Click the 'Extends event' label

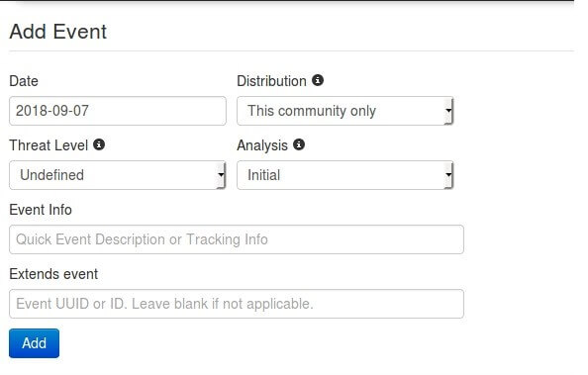[53, 274]
